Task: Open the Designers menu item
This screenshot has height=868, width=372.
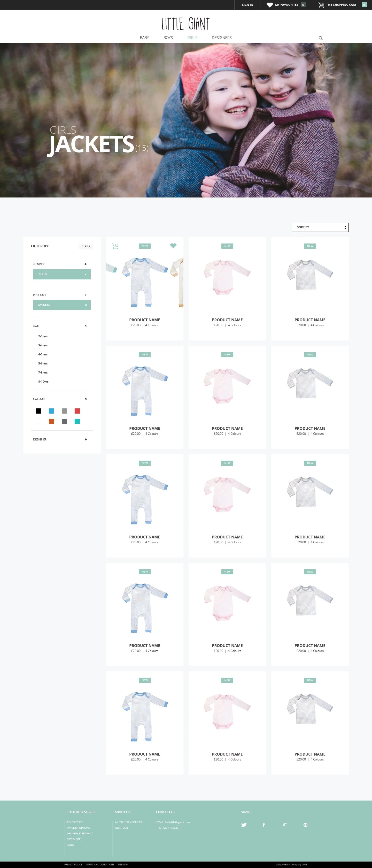Action: point(221,38)
